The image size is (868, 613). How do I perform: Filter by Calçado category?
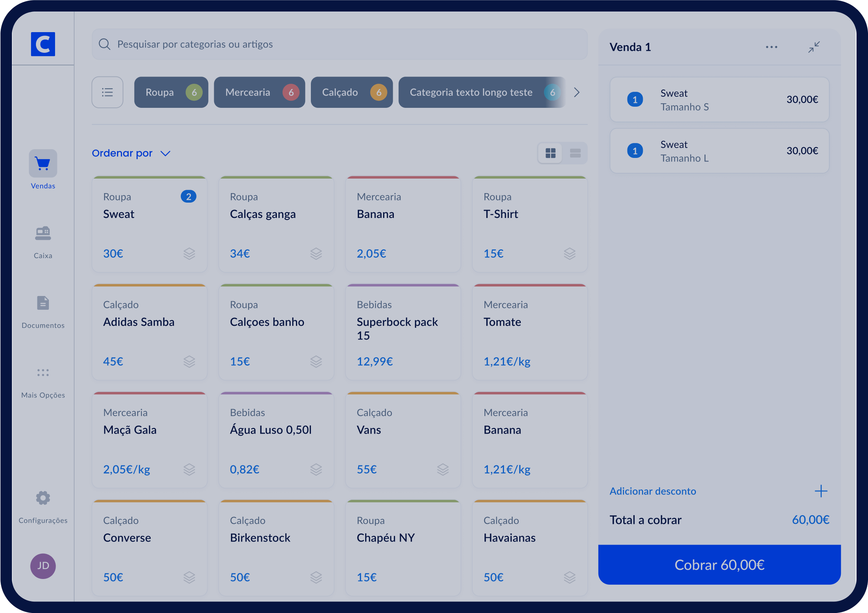[352, 92]
